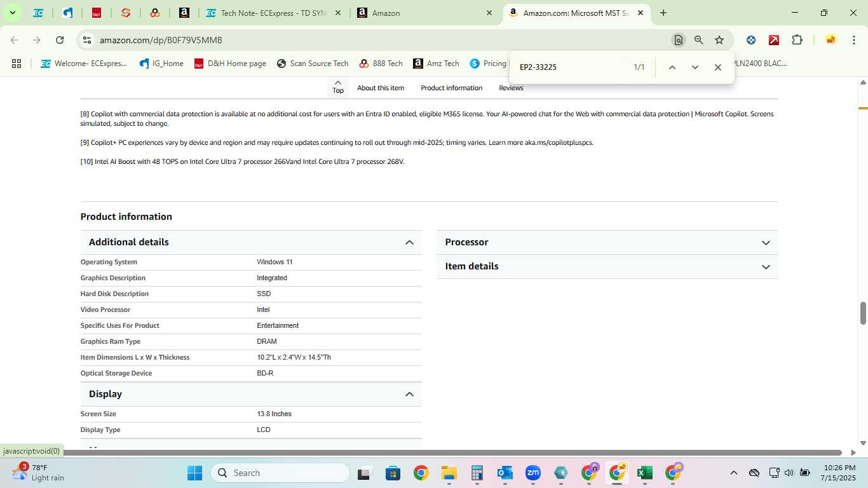Open Excel from taskbar
The width and height of the screenshot is (868, 488).
[645, 473]
